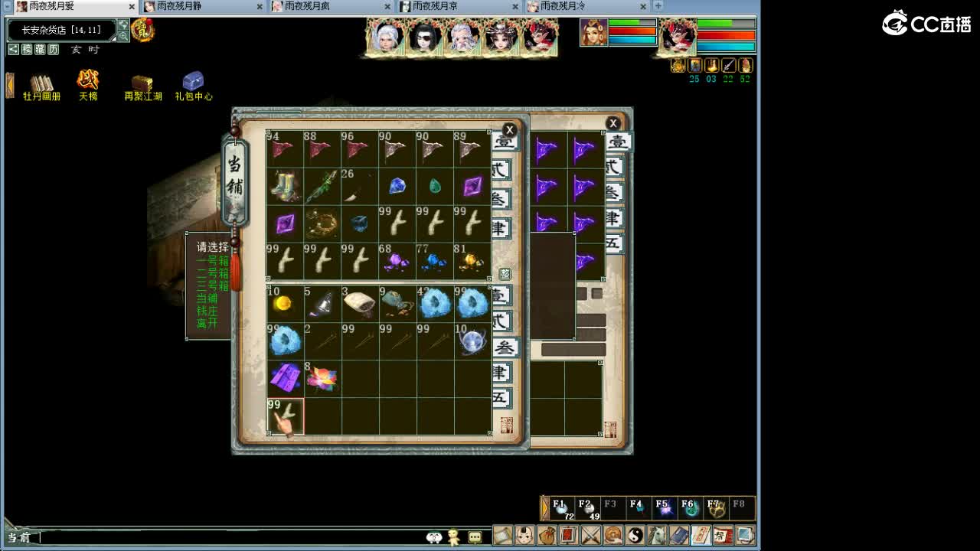Open the 礼包中心 gift center icon
Image resolution: width=980 pixels, height=551 pixels.
pyautogui.click(x=193, y=86)
